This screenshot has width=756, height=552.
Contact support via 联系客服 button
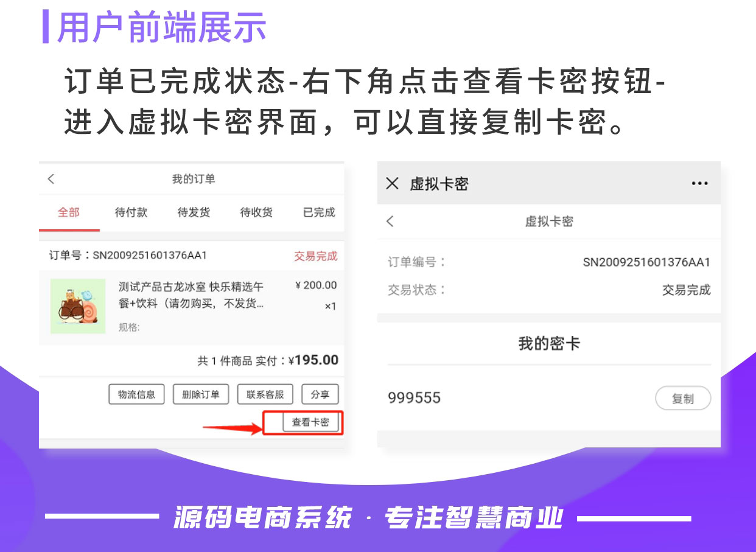(x=265, y=394)
